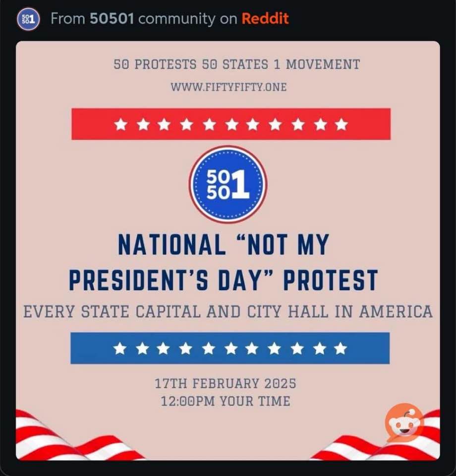Click the first star on the red banner

click(120, 124)
